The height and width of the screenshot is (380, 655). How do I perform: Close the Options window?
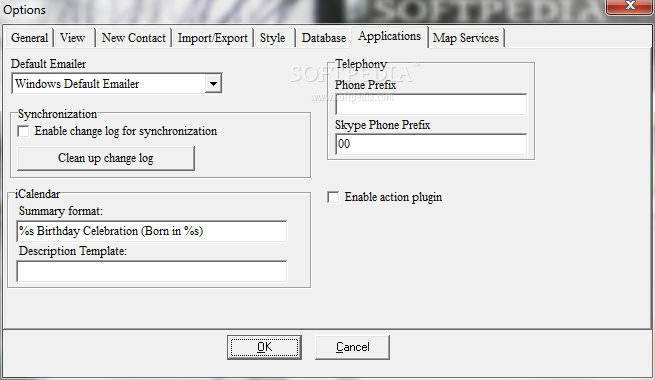click(630, 6)
